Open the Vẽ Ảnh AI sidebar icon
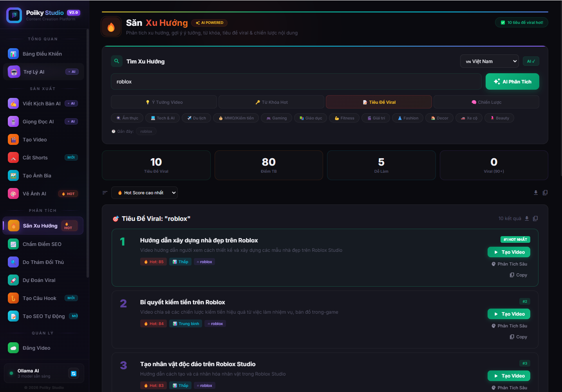The height and width of the screenshot is (392, 562). (x=13, y=193)
